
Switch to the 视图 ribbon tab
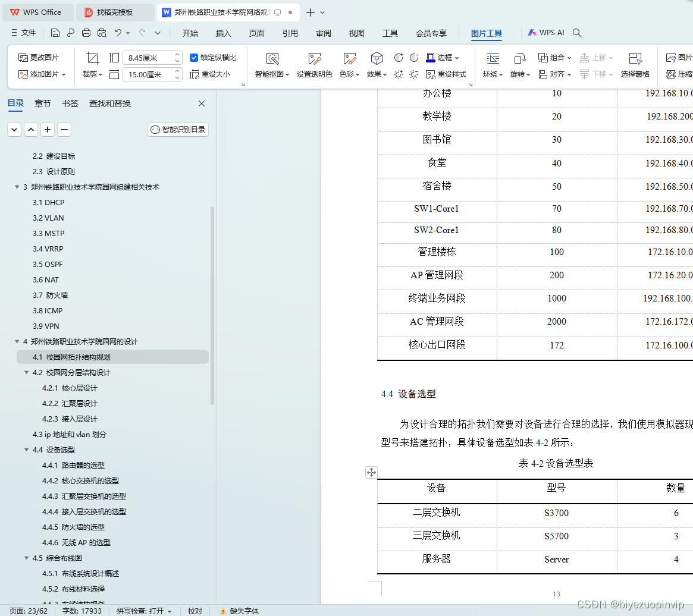tap(357, 33)
